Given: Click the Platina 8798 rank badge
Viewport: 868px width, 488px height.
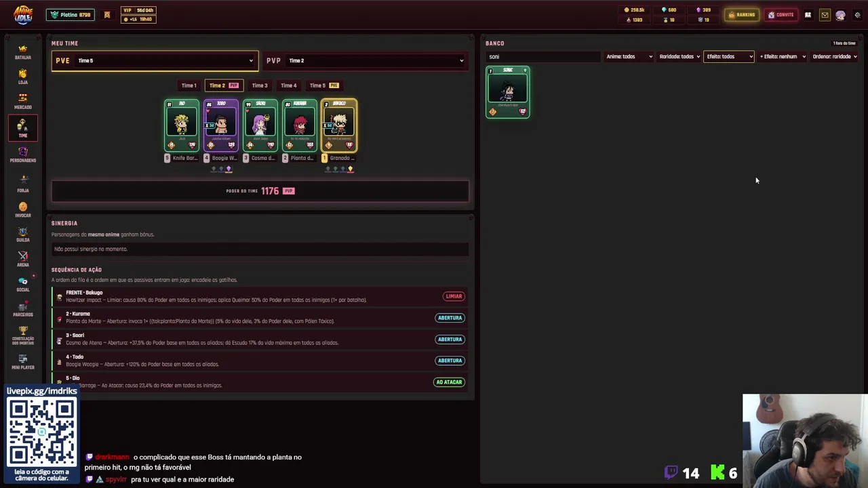Looking at the screenshot, I should coord(71,15).
